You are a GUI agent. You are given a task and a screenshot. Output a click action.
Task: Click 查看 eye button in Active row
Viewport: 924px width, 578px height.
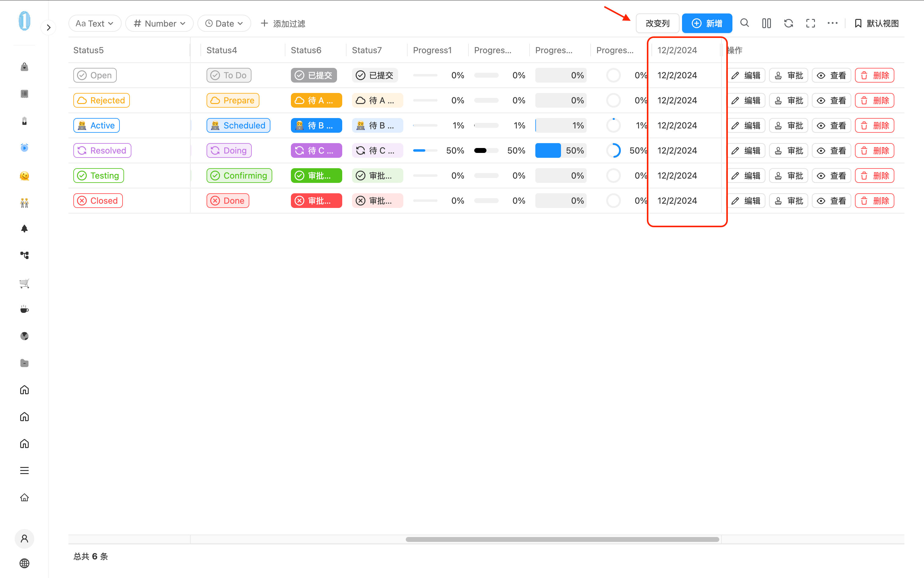coord(832,125)
